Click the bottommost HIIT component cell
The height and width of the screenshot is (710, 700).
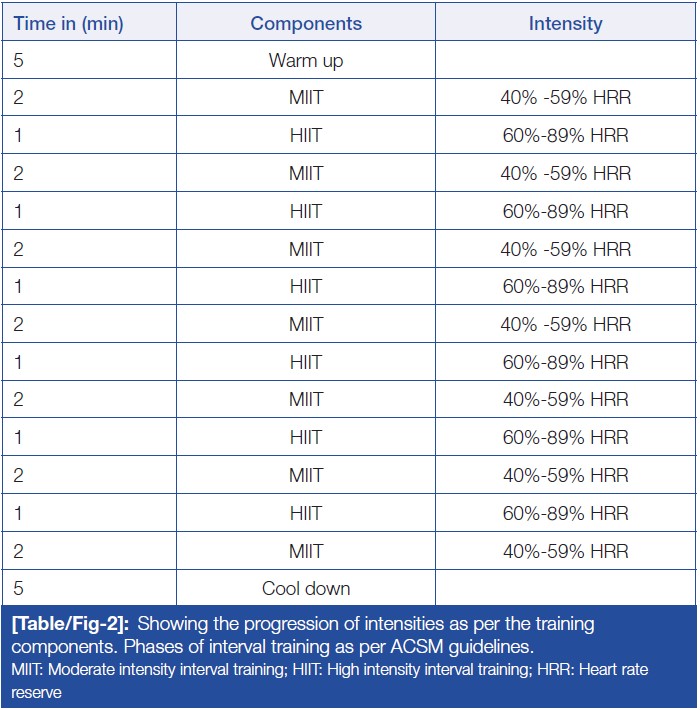tap(306, 513)
